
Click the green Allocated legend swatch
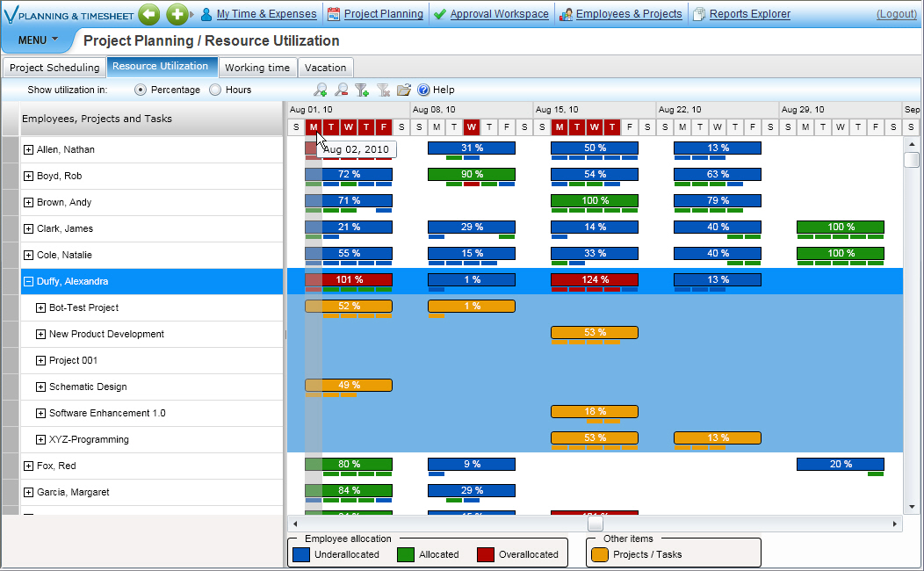(x=406, y=554)
